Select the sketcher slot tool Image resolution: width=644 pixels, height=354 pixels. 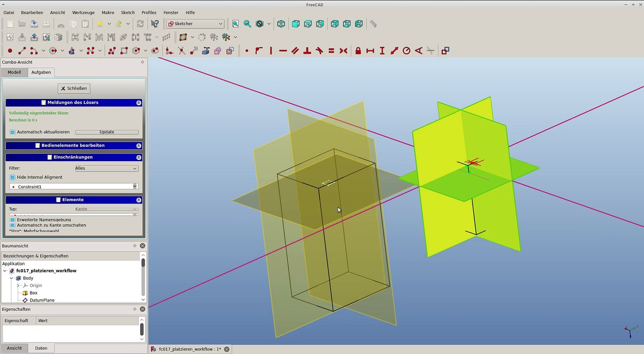tap(155, 51)
